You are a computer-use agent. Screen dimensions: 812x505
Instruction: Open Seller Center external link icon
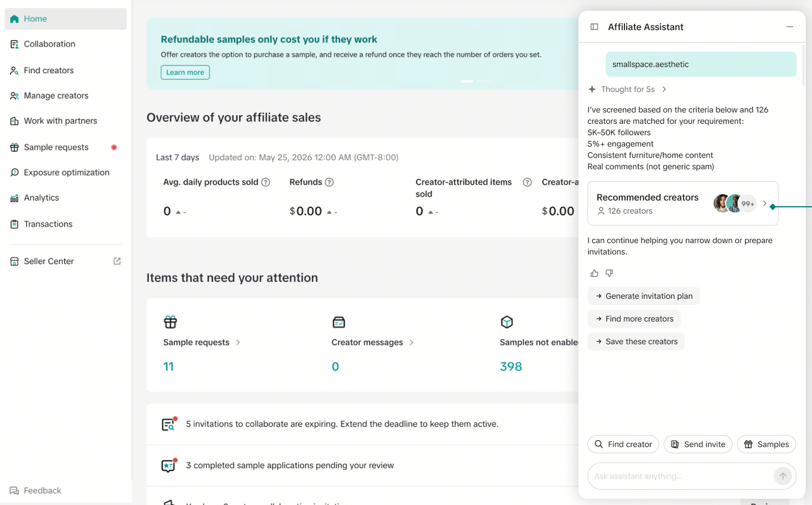117,261
